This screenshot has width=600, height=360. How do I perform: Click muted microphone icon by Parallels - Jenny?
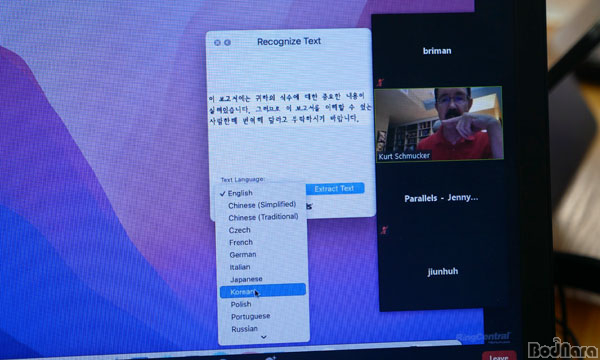[x=385, y=230]
